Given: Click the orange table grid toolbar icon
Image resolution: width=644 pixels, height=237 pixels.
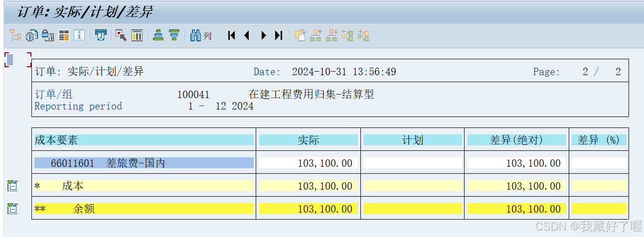Looking at the screenshot, I should tap(63, 35).
